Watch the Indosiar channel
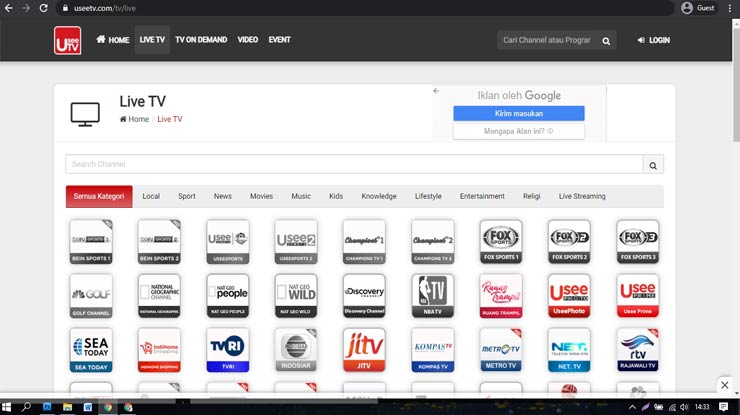Screen dimensions: 740x415 tap(296, 350)
